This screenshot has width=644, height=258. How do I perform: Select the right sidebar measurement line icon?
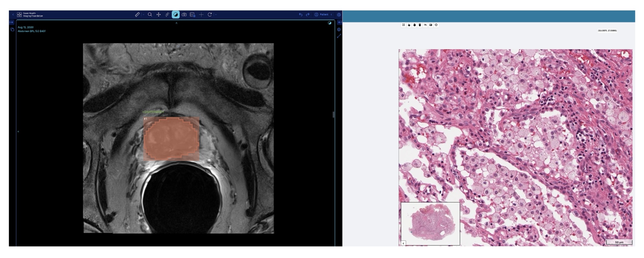point(339,36)
